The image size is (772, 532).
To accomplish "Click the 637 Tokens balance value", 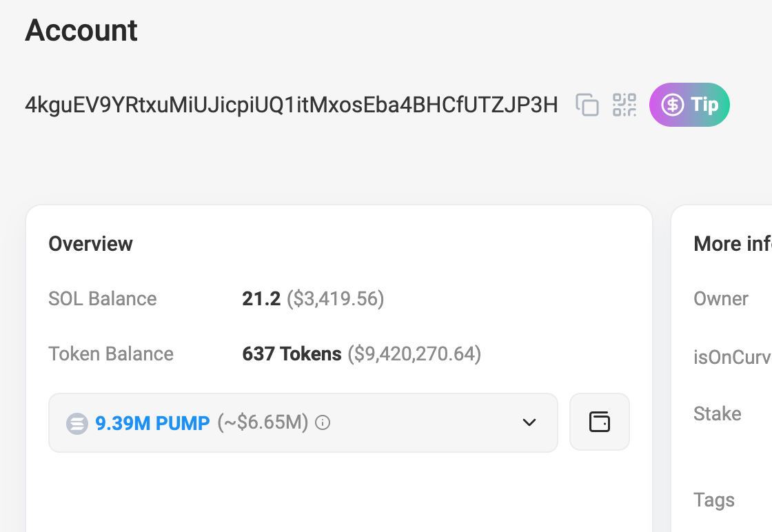I will 292,354.
